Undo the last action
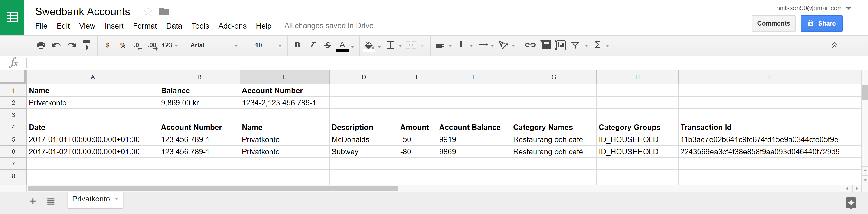The height and width of the screenshot is (214, 868). click(x=56, y=45)
